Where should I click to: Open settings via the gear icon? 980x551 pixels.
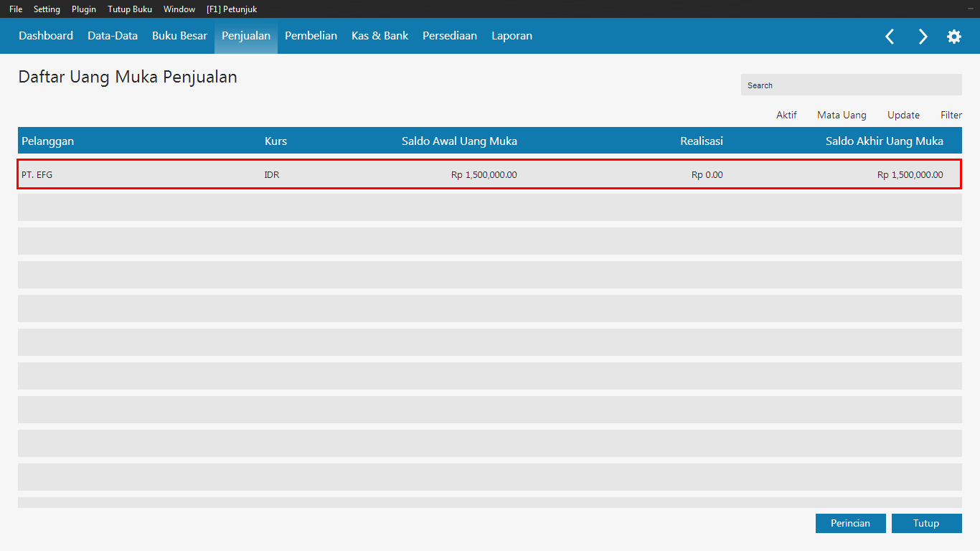[954, 37]
